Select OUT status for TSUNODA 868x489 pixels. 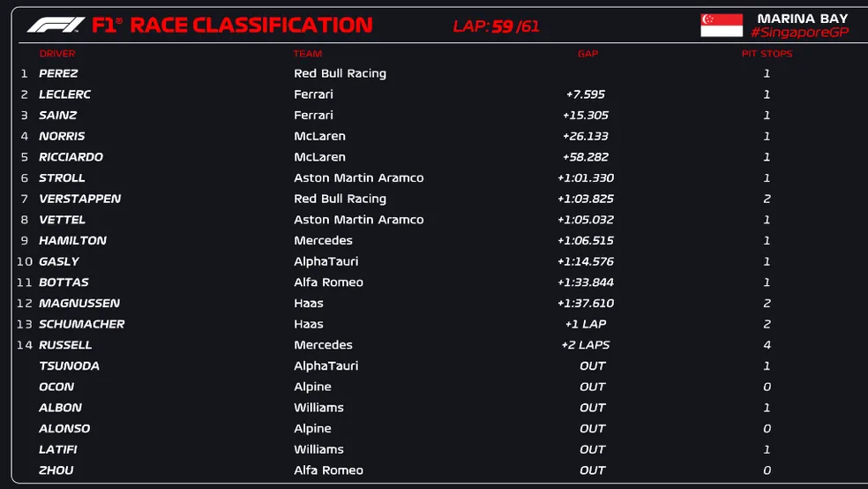[593, 365]
